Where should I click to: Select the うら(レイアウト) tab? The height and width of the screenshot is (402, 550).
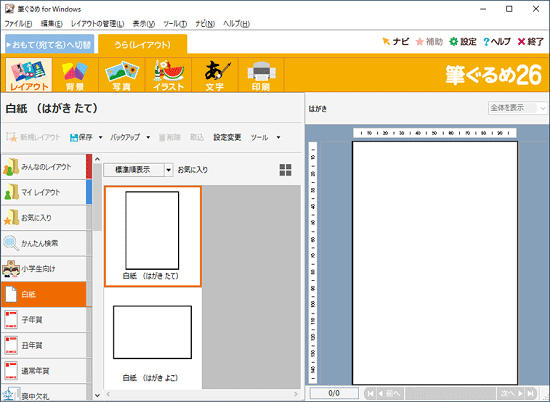(142, 44)
